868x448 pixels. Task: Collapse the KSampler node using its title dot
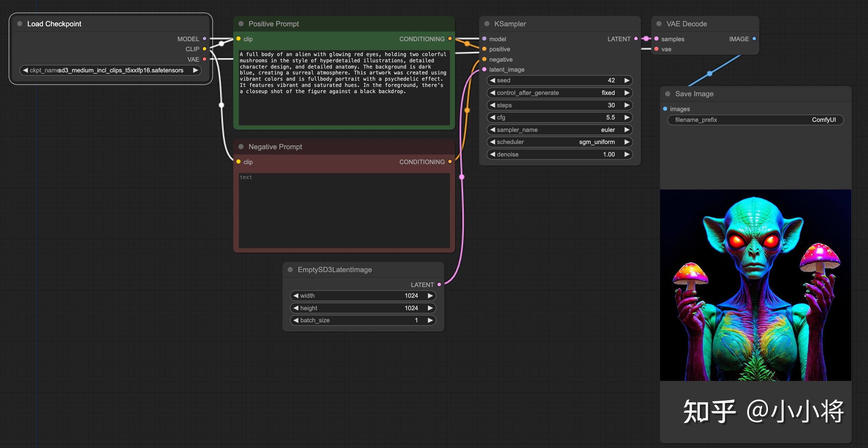coord(487,24)
